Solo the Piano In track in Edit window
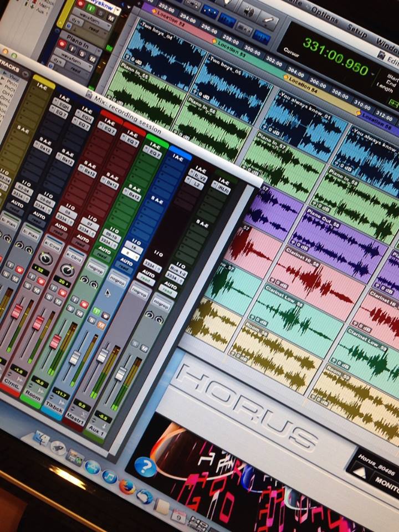This screenshot has width=399, height=532. point(82,53)
